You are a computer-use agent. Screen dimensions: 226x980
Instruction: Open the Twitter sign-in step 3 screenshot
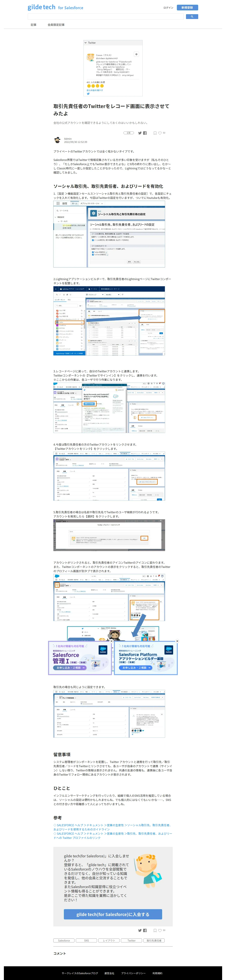click(x=109, y=407)
